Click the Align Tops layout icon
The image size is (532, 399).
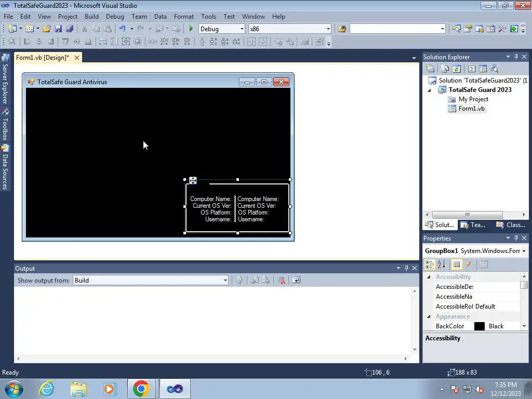(65, 42)
